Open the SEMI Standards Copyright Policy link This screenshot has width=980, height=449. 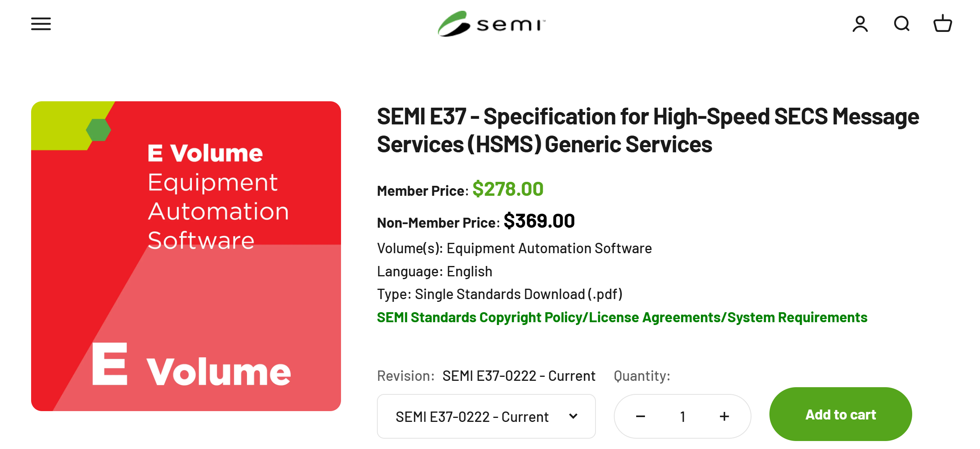pos(622,317)
